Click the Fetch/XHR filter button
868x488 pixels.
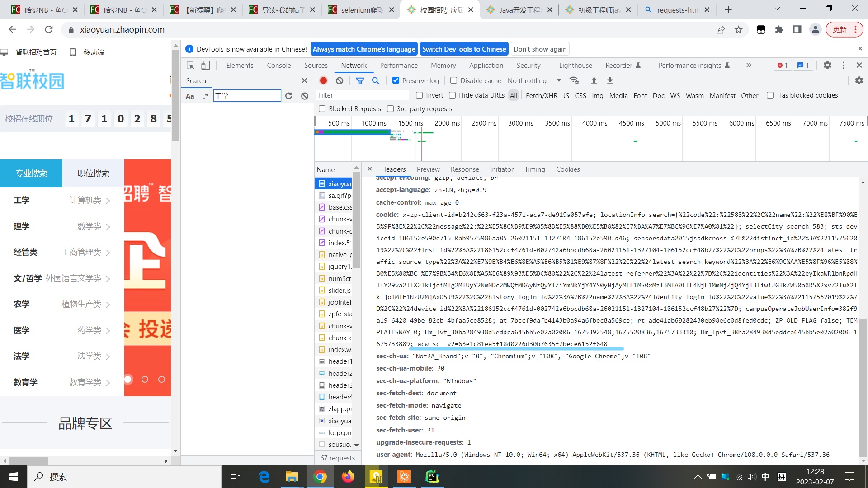pos(540,95)
